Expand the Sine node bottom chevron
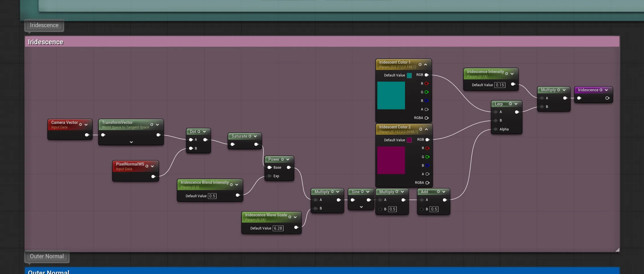Screen dimensions: 644x274 coord(361,207)
